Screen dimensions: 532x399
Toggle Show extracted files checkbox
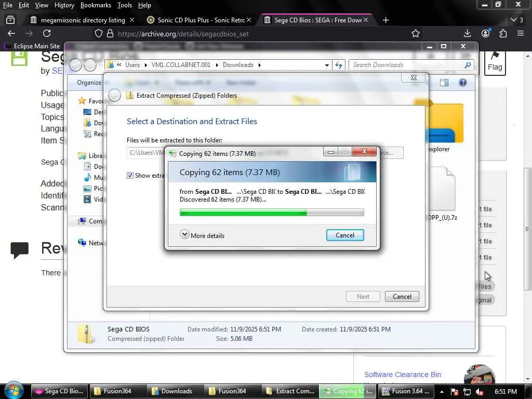130,176
